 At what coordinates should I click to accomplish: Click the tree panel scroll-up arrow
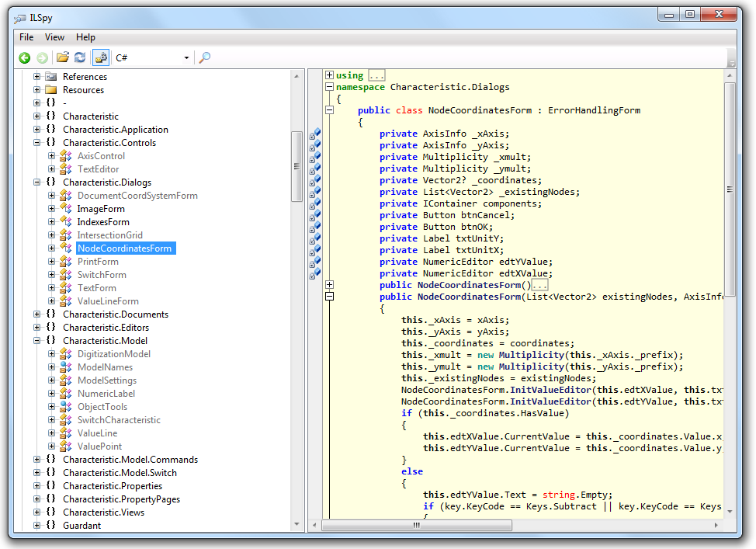[297, 76]
